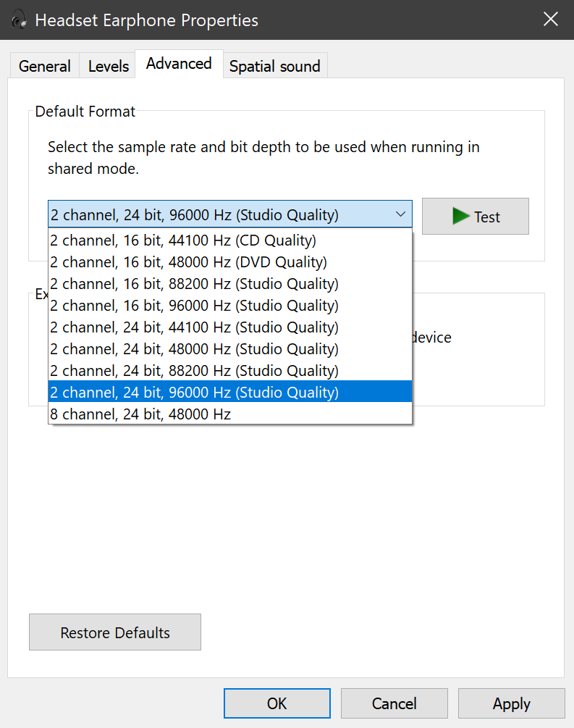Screen dimensions: 574x728
Task: Switch to the General tab
Action: (44, 66)
